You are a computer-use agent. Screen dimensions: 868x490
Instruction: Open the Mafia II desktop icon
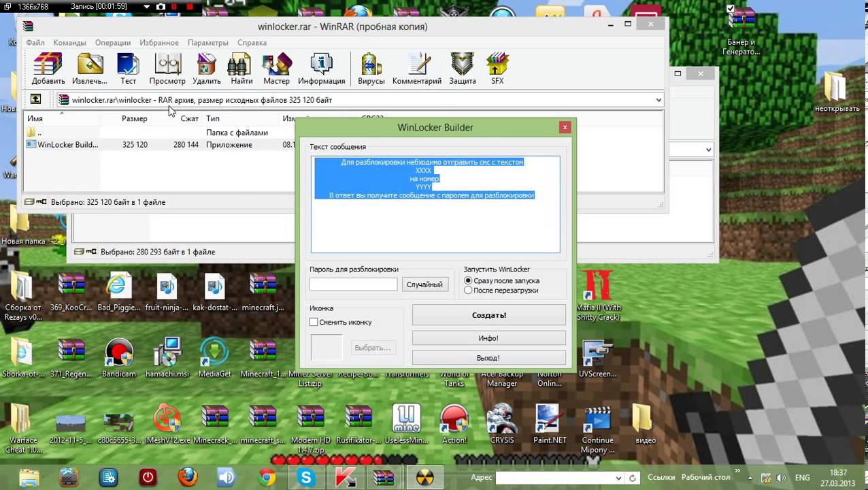[598, 295]
